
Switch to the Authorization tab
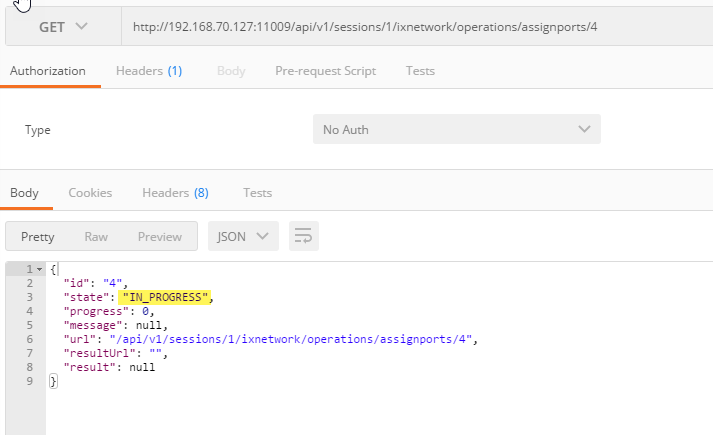point(47,71)
